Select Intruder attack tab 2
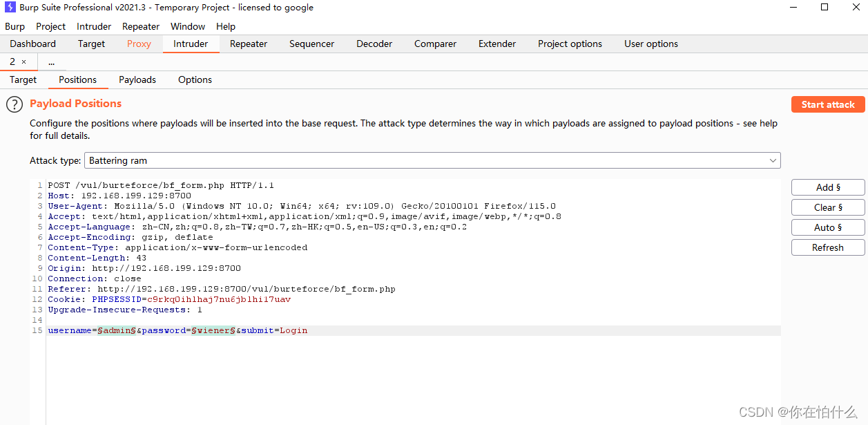The width and height of the screenshot is (868, 425). pos(12,62)
